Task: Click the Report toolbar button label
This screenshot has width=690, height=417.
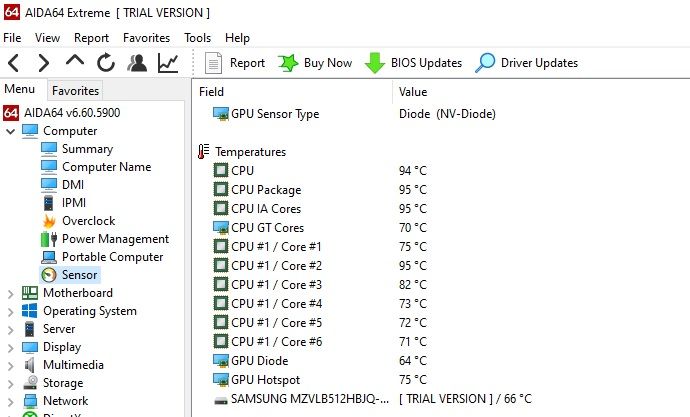Action: (x=247, y=63)
